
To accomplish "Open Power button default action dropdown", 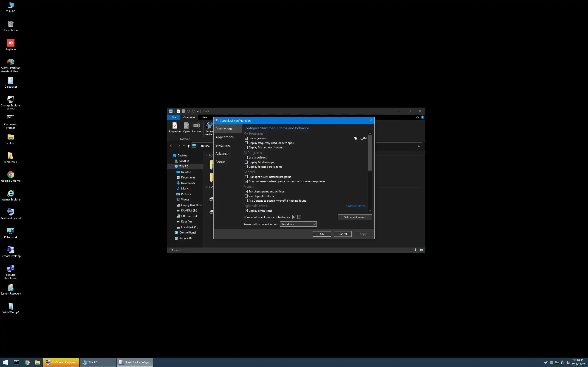I will (298, 224).
